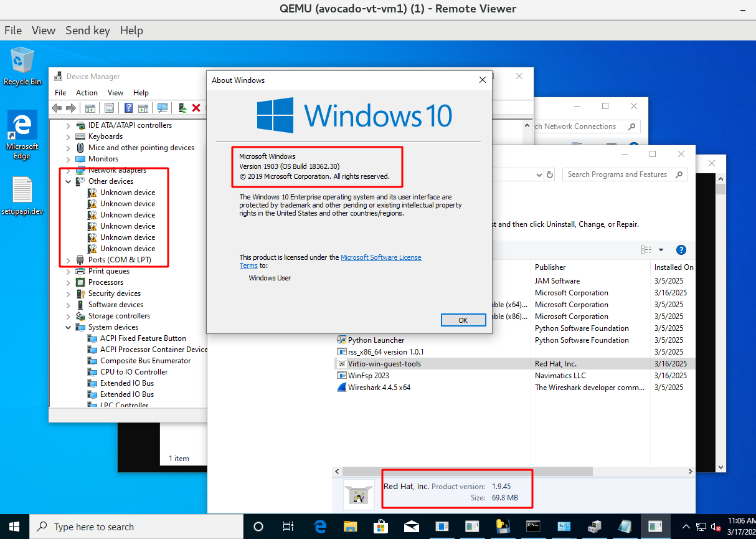This screenshot has width=756, height=539.
Task: Select CPU to IO Controller device
Action: (133, 372)
